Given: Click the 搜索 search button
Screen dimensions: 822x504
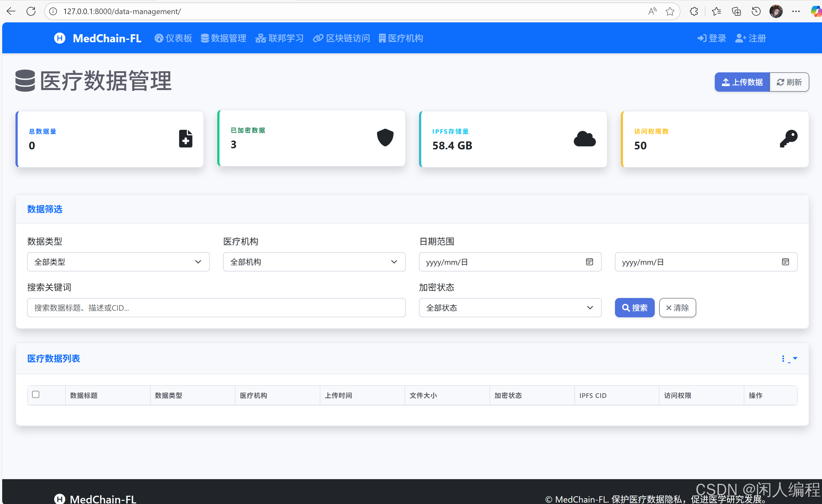Looking at the screenshot, I should [x=635, y=308].
